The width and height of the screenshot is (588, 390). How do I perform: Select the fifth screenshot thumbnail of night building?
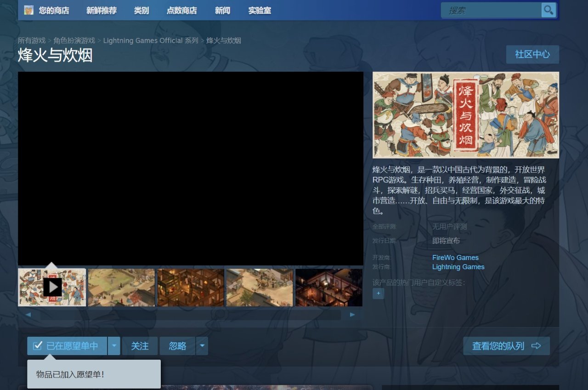pos(329,287)
